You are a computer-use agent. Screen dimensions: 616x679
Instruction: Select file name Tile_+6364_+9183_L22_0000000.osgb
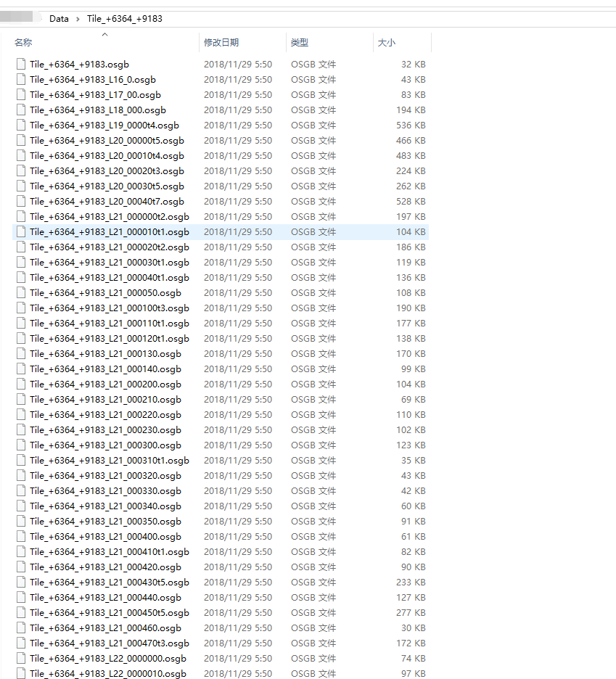[108, 658]
